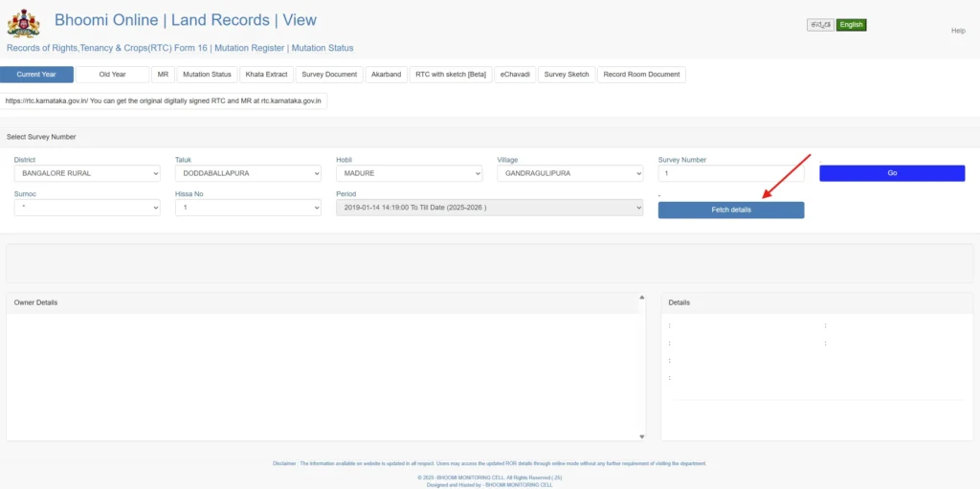The width and height of the screenshot is (980, 489).
Task: Switch to the Old Year tab
Action: click(x=112, y=75)
